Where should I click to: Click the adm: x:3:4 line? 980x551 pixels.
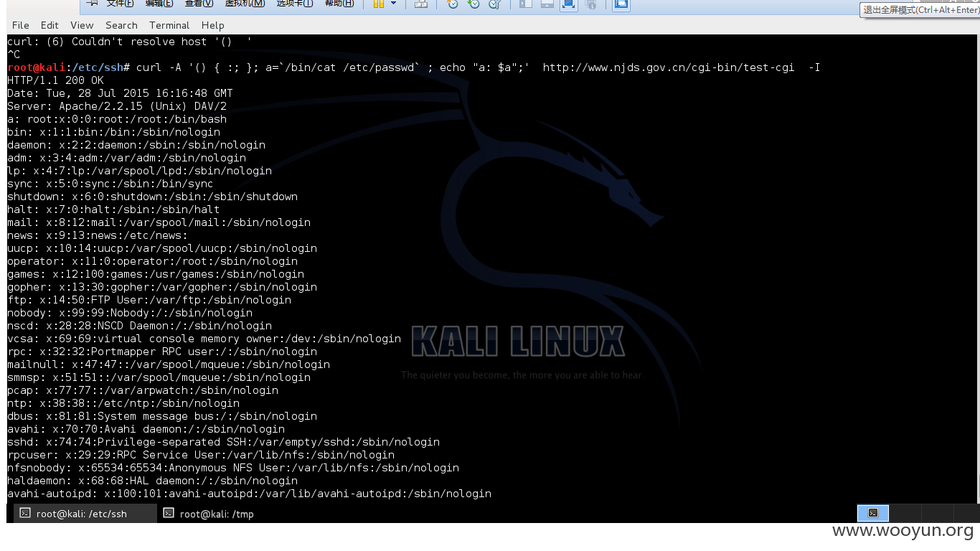click(x=126, y=158)
